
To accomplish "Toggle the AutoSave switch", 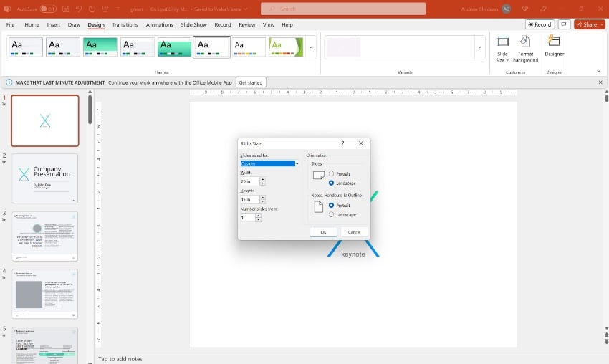I will 48,8.
